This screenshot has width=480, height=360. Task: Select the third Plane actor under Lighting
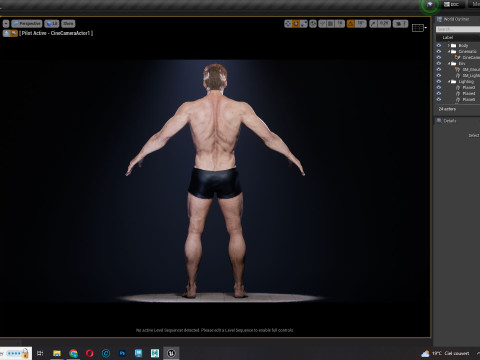(x=469, y=99)
